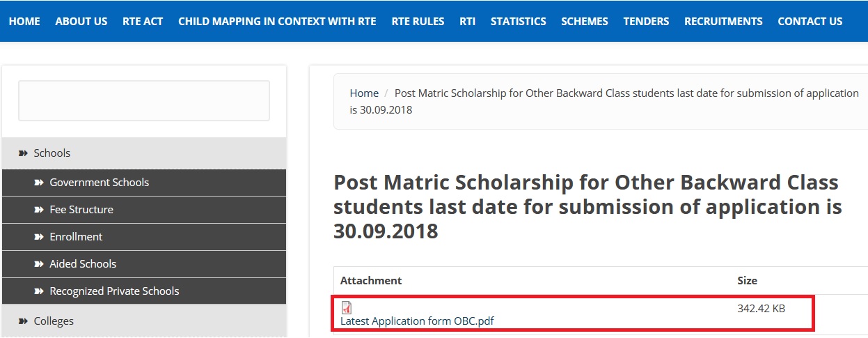Expand the Colleges sidebar section
Viewport: 868px width, 338px height.
[54, 321]
